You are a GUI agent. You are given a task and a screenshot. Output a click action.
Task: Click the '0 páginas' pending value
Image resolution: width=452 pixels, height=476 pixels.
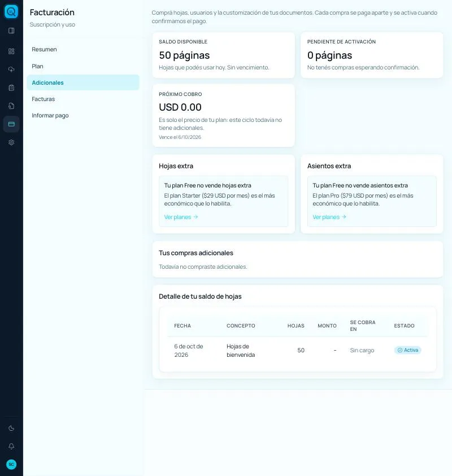click(329, 55)
